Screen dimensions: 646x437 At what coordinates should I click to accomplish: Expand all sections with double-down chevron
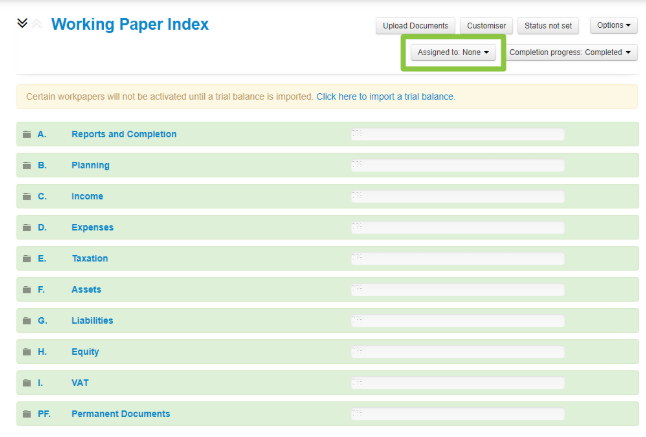(x=22, y=23)
